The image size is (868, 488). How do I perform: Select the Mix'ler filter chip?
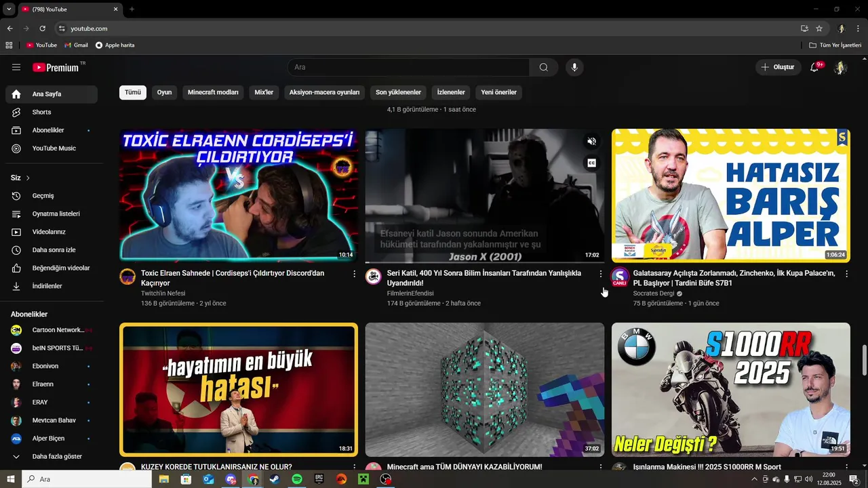264,92
